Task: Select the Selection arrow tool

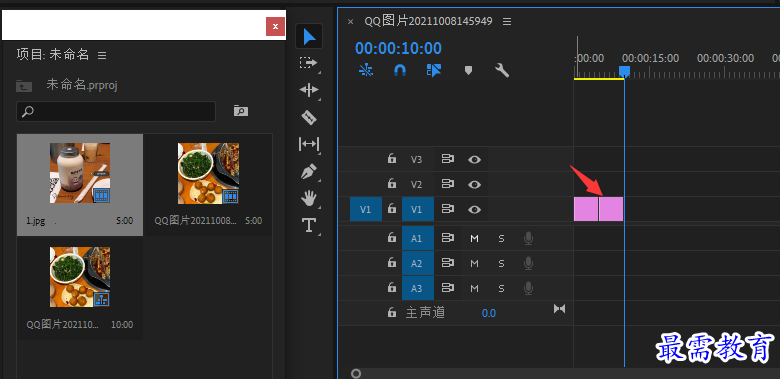Action: pos(309,37)
